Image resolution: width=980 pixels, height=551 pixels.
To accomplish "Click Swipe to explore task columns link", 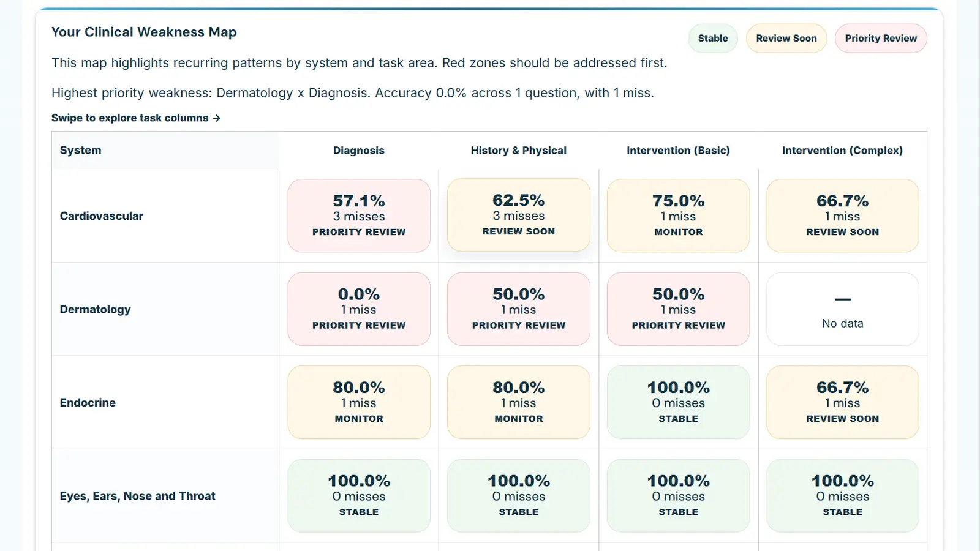I will tap(136, 118).
